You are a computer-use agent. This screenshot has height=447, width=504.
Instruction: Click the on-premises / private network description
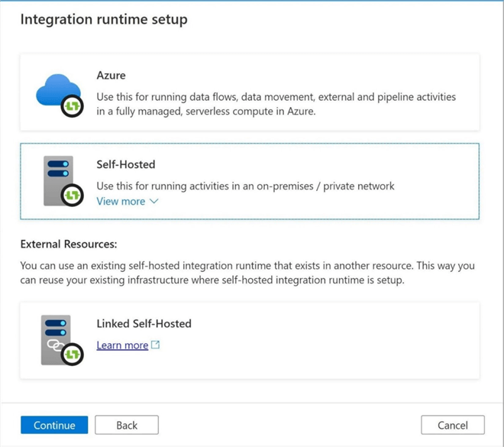tap(245, 186)
